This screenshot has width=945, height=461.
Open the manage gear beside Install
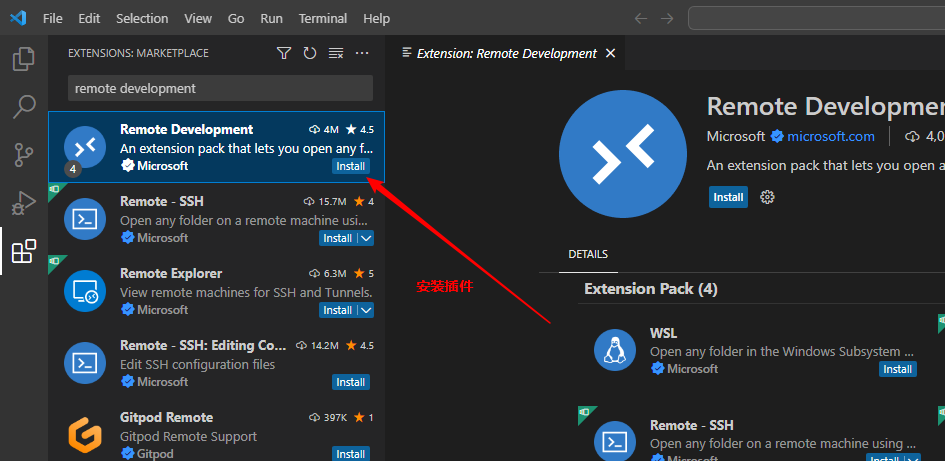click(767, 197)
